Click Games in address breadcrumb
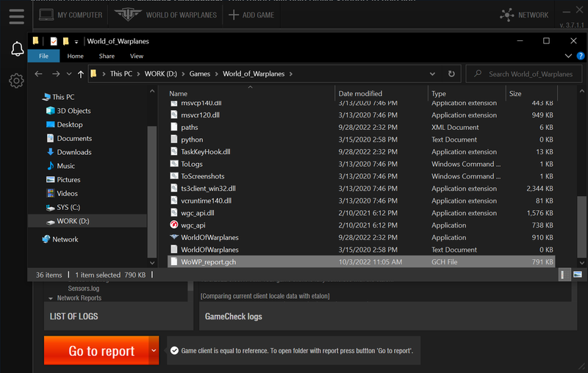This screenshot has width=588, height=373. [200, 73]
